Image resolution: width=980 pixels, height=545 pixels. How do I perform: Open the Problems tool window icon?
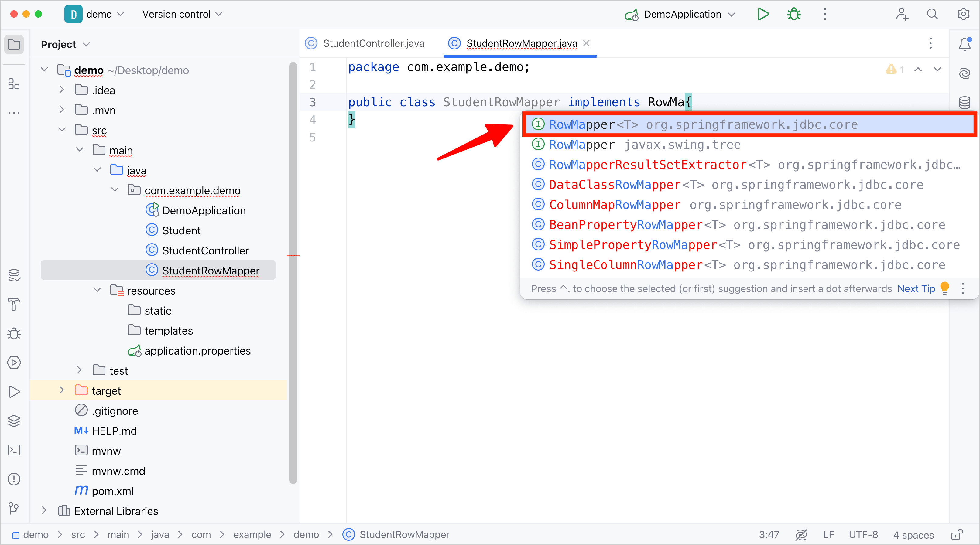click(x=14, y=479)
